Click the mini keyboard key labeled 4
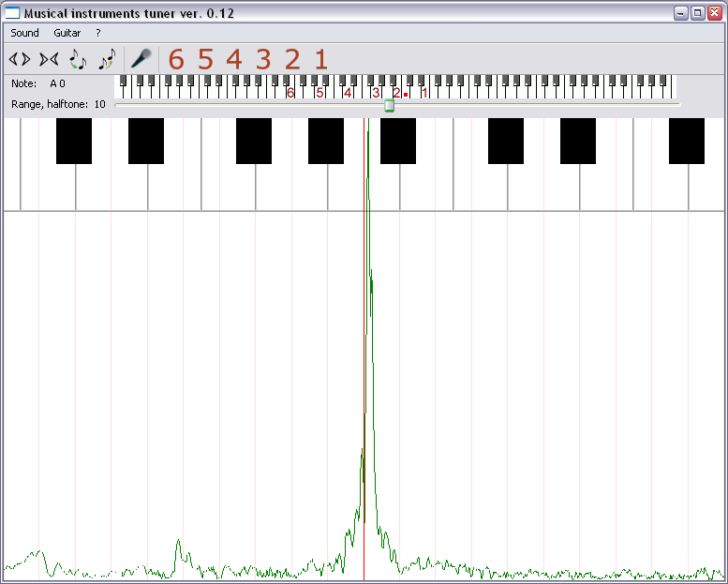The height and width of the screenshot is (584, 728). 348,93
